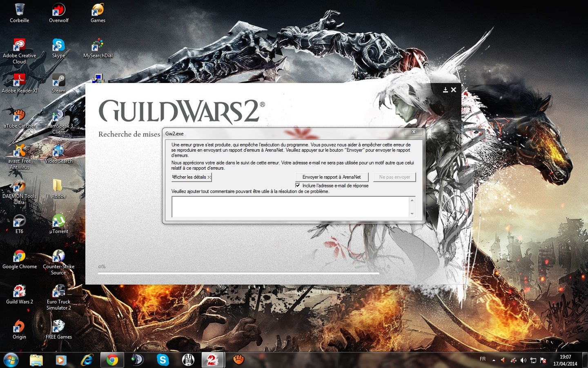
Task: Launch Overwolf from the desktop
Action: pos(59,13)
